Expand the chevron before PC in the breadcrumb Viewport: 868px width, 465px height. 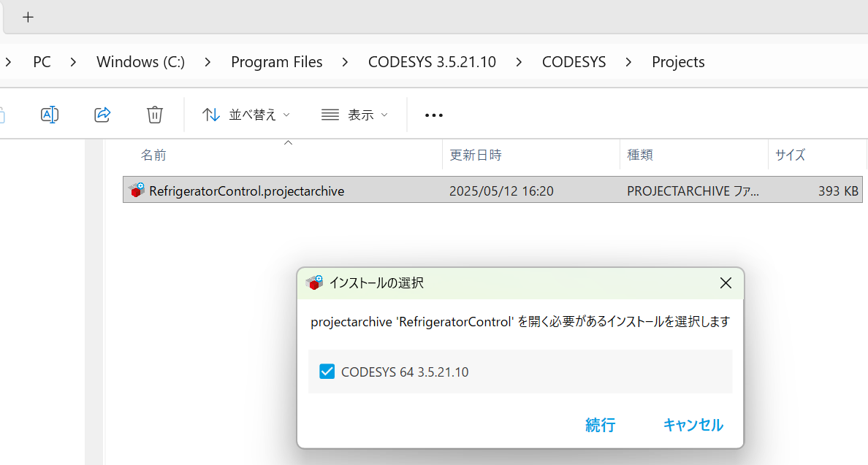coord(8,62)
